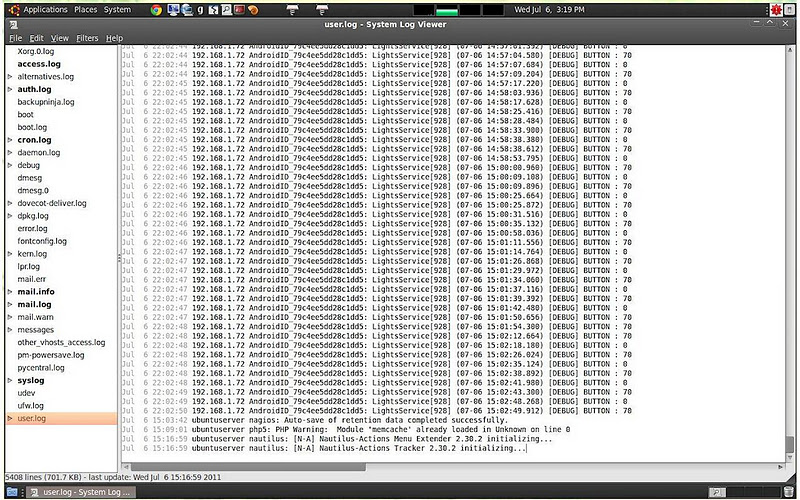Screen dimensions: 800x500
Task: Open the System panel menu
Action: pyautogui.click(x=117, y=10)
